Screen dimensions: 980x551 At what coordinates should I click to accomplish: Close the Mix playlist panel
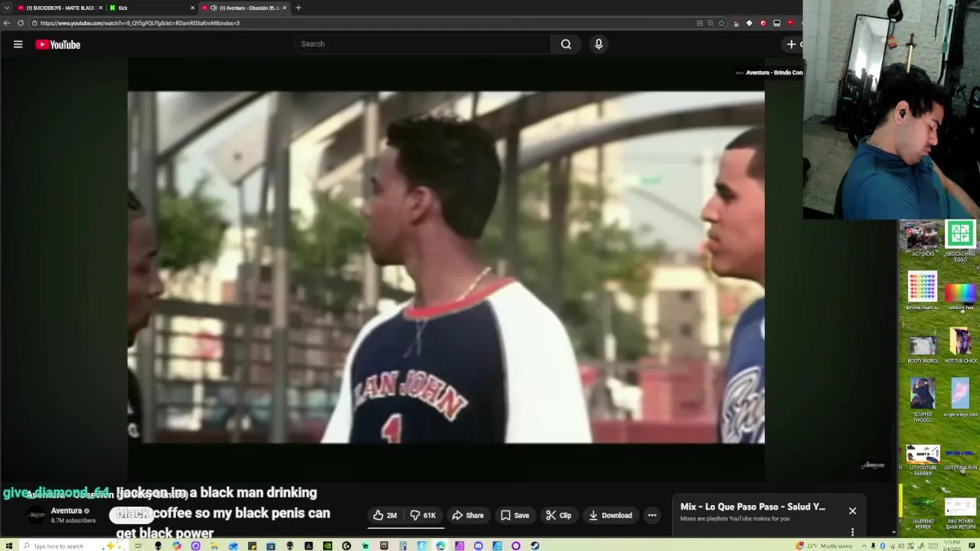coord(852,510)
